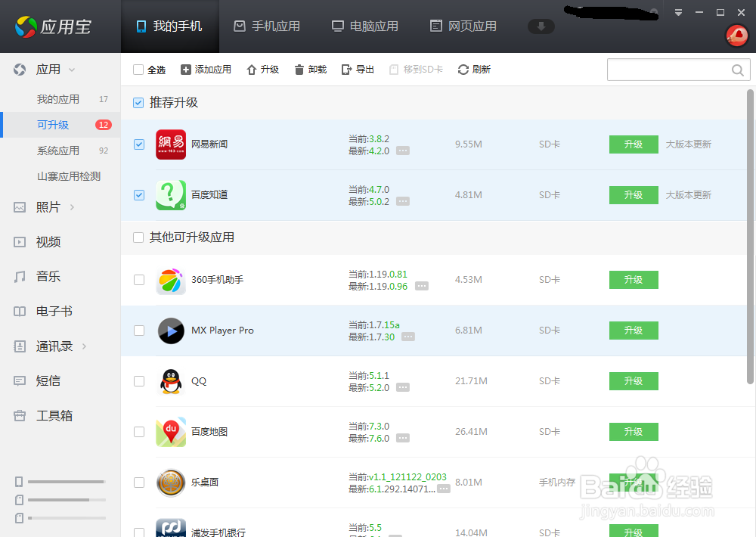The image size is (756, 537).
Task: Check the 其他可升级应用 group checkbox
Action: tap(138, 237)
